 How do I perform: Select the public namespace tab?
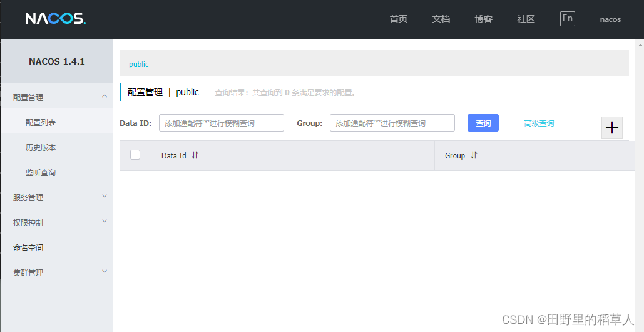pos(139,64)
